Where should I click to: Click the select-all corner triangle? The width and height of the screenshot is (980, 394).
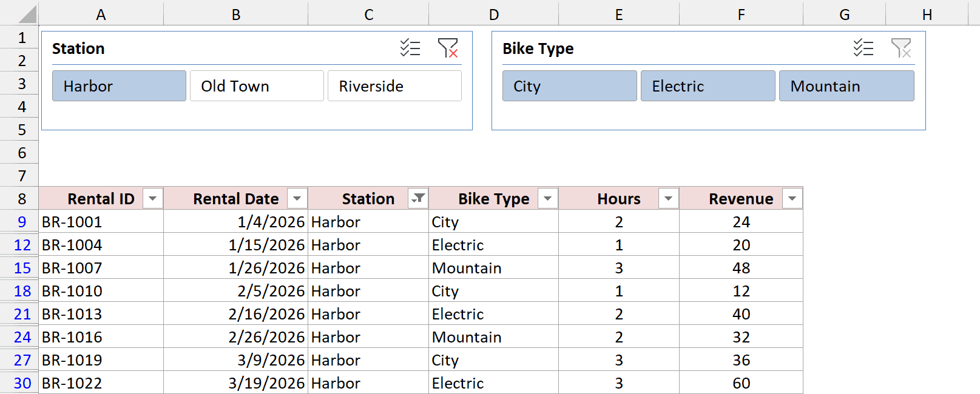pos(27,14)
